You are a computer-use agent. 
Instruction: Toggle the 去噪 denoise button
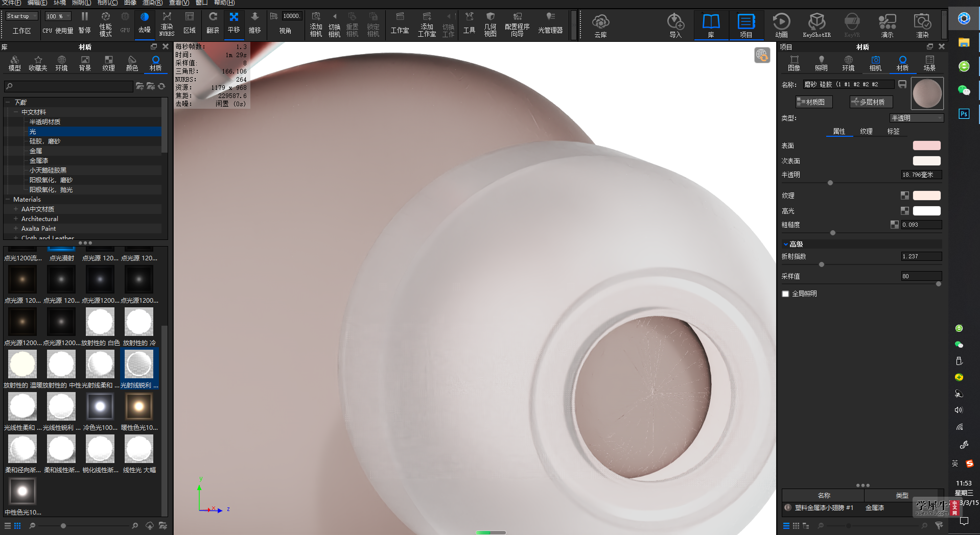[145, 23]
